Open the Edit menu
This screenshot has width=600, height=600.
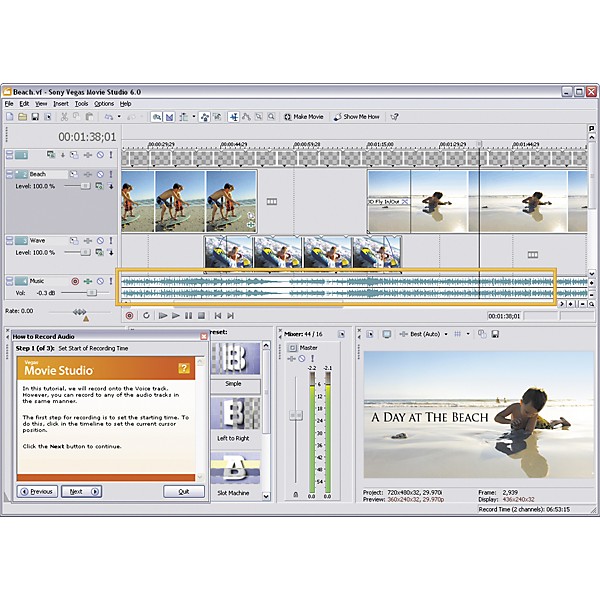24,104
